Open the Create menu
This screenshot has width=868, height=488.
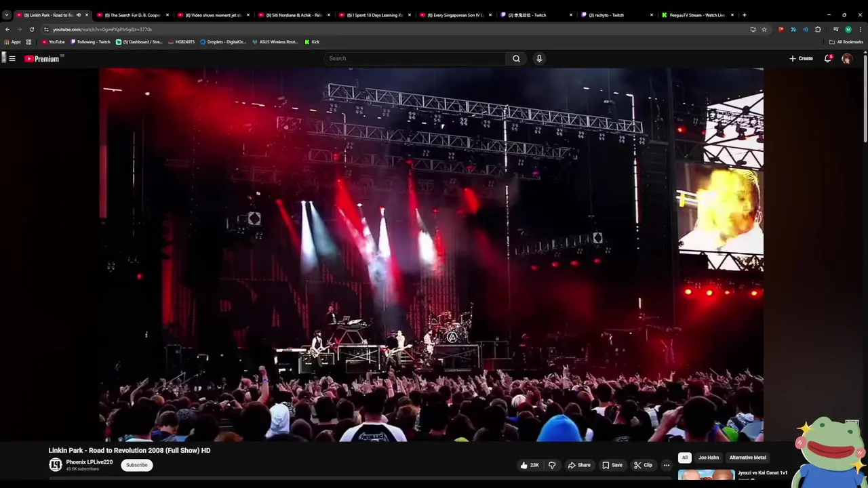[801, 58]
